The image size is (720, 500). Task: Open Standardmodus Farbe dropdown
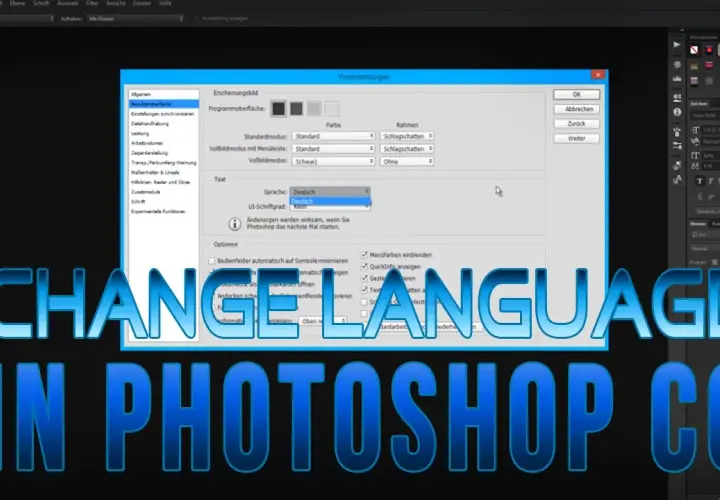click(333, 136)
